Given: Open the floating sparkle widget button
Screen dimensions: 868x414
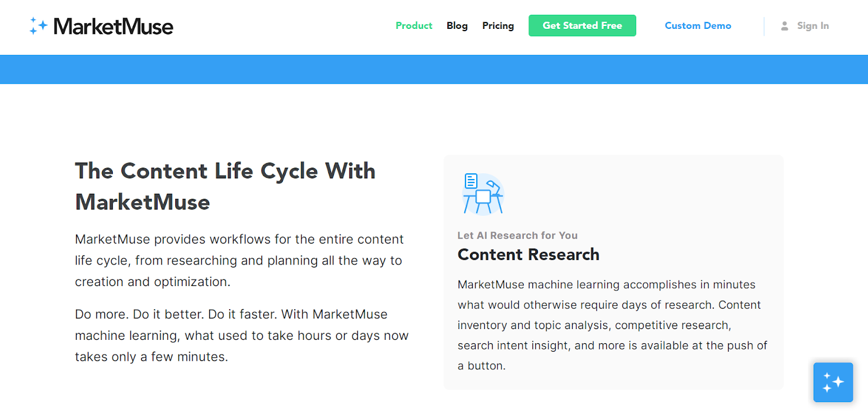Looking at the screenshot, I should pos(833,382).
